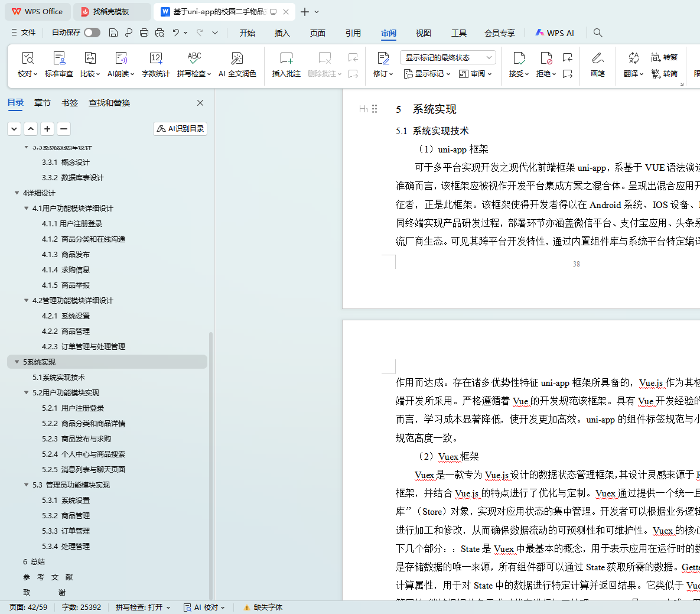Collapse the 5系统实现 outline node
Viewport: 700px width, 614px height.
point(17,362)
